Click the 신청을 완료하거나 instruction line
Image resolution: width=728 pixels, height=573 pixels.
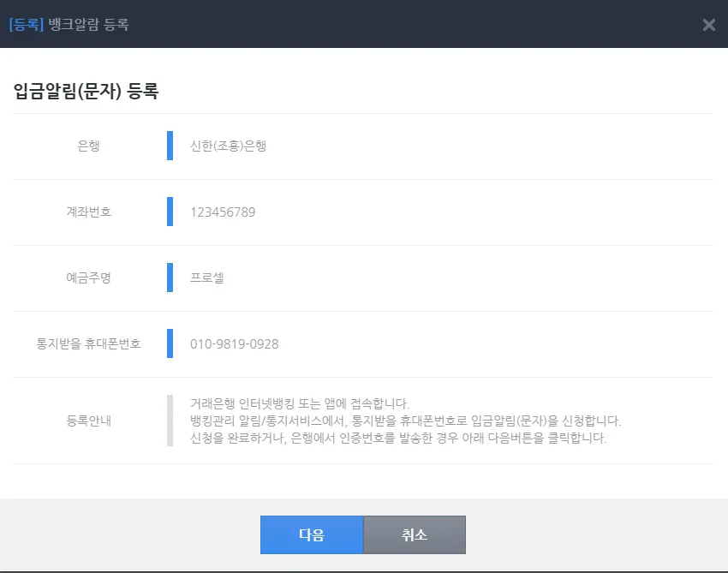point(398,438)
